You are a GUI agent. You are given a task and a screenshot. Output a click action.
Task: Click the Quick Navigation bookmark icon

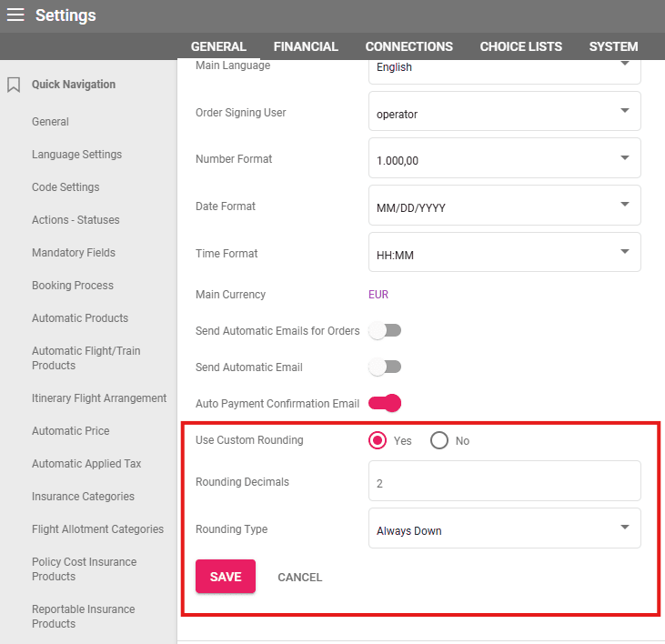pos(14,85)
